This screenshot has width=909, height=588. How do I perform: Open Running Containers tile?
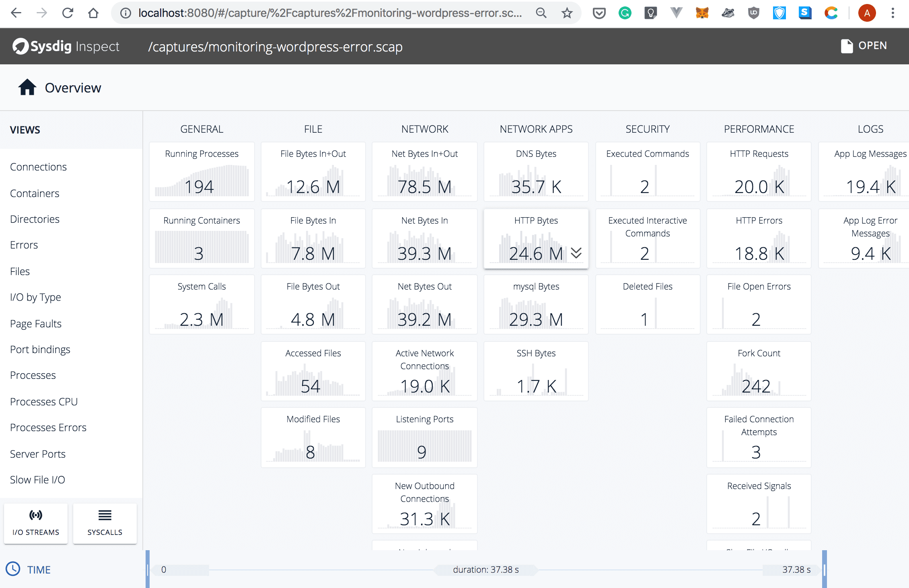pos(202,238)
